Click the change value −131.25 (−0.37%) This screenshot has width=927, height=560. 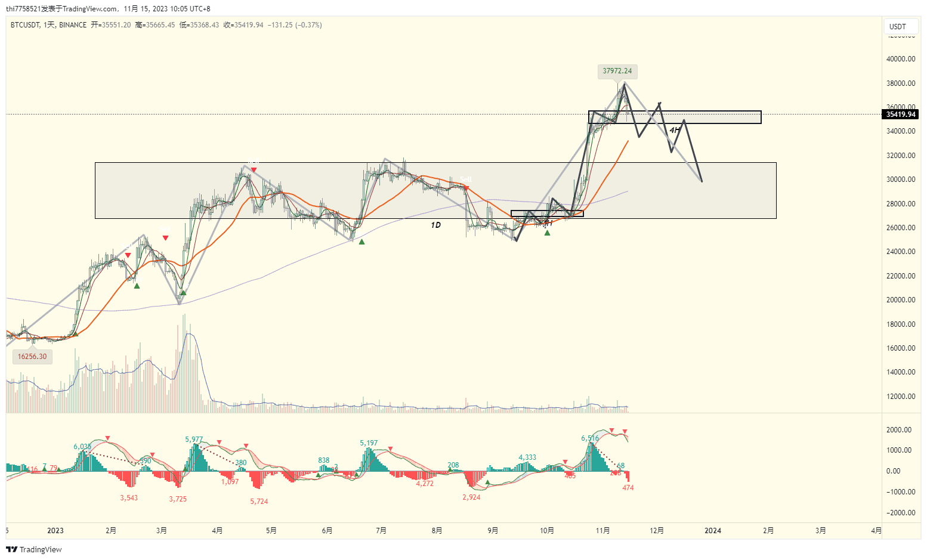pyautogui.click(x=295, y=25)
